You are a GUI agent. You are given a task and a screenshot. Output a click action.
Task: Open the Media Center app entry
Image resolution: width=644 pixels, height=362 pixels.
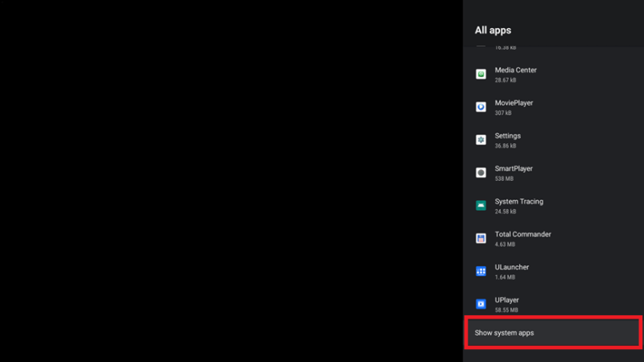click(515, 70)
